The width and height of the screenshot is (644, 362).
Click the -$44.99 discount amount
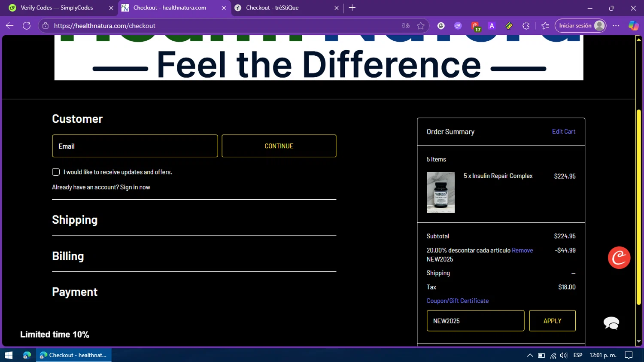coord(565,250)
